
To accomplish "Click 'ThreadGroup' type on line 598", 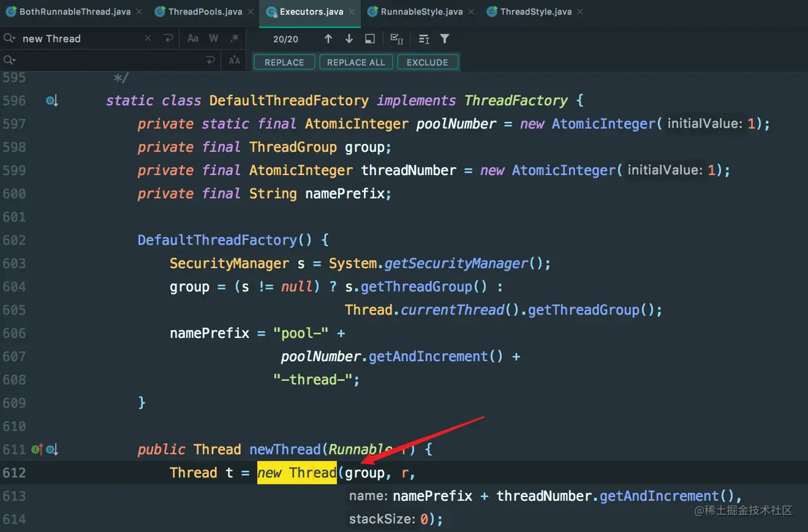I will (x=293, y=147).
